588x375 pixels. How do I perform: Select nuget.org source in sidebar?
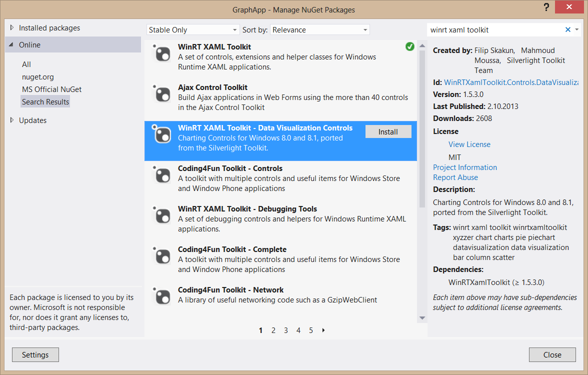(38, 77)
